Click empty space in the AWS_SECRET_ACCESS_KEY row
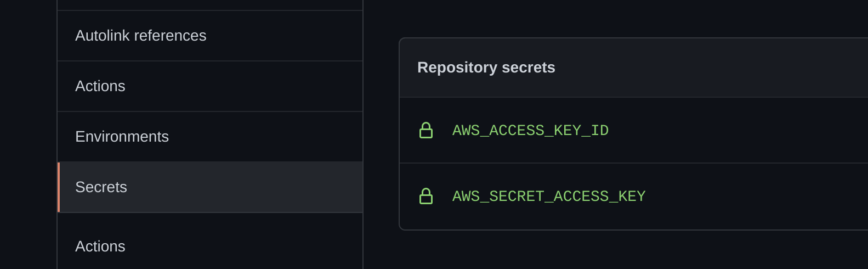The width and height of the screenshot is (868, 269). click(x=757, y=196)
